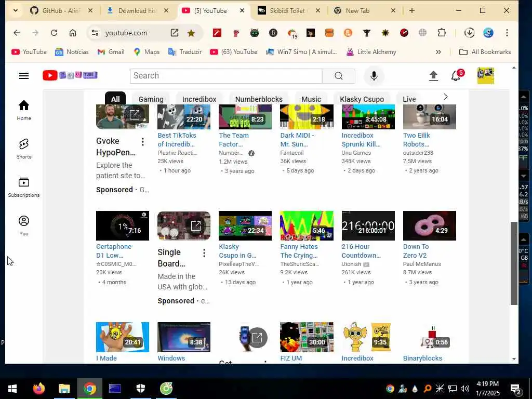This screenshot has height=399, width=532.
Task: Click the YouTube search field
Action: click(x=226, y=76)
